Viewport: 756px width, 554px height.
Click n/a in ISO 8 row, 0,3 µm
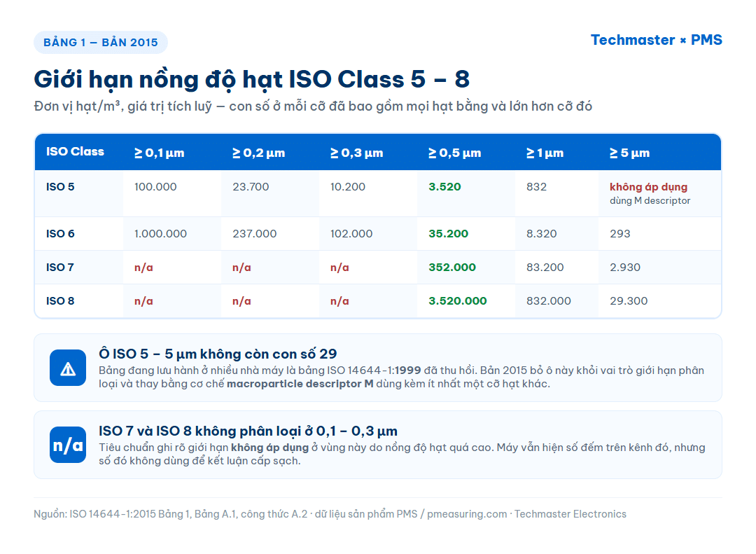[339, 302]
